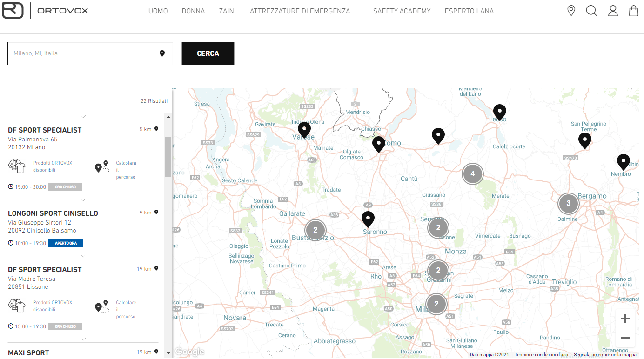Click the address Via Giuseppe Sirtori 12
644x359 pixels.
[x=40, y=223]
